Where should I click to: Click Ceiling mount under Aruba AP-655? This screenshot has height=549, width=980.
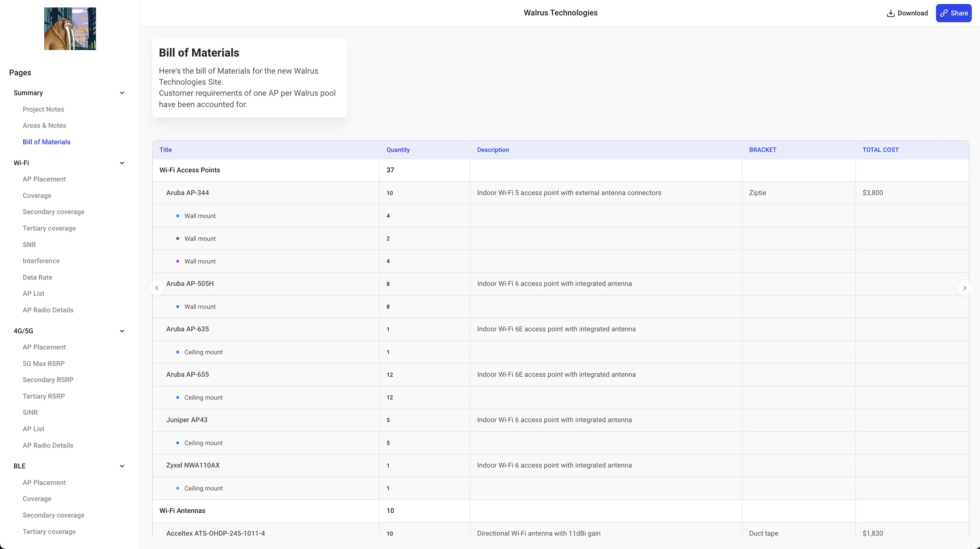click(204, 398)
